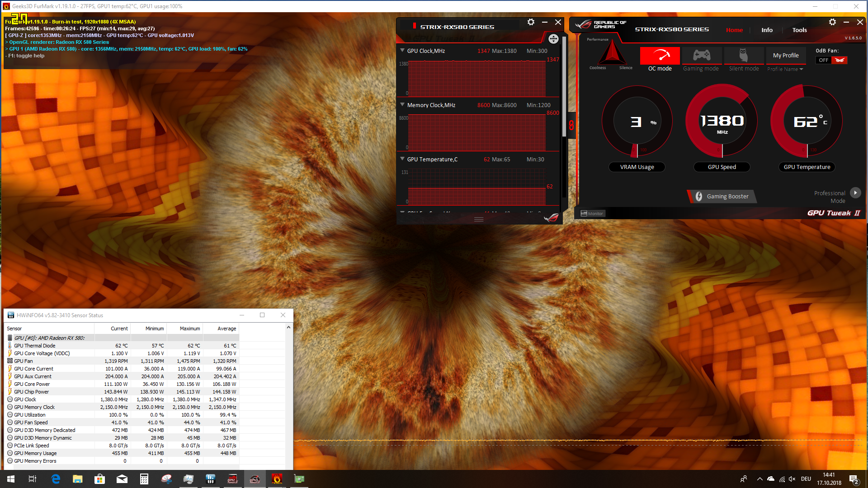Activate OC mode speedometer icon

tap(660, 56)
